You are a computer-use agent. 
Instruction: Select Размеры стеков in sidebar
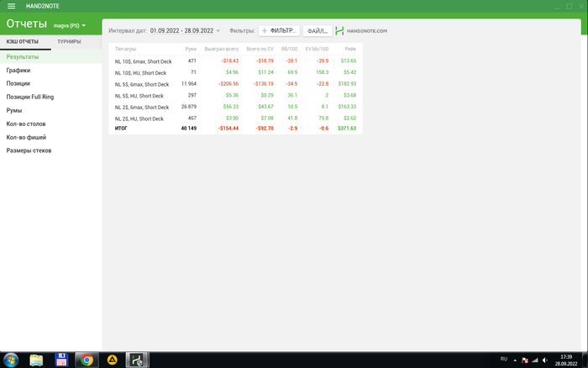click(51, 150)
